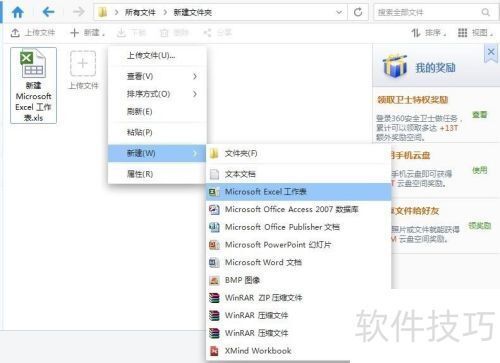Create Microsoft PowerPoint 幻灯片
This screenshot has width=500, height=363.
coord(299,245)
